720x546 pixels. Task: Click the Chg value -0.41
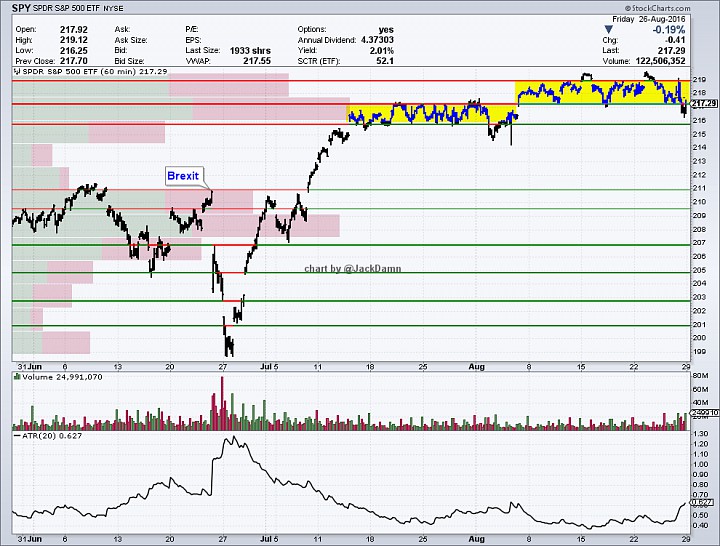(x=675, y=40)
